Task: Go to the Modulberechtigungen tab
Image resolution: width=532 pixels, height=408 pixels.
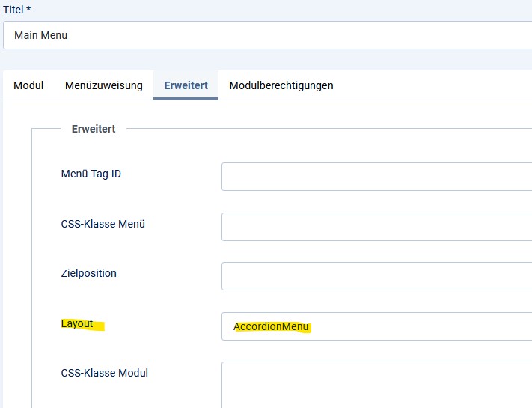Action: pyautogui.click(x=281, y=85)
